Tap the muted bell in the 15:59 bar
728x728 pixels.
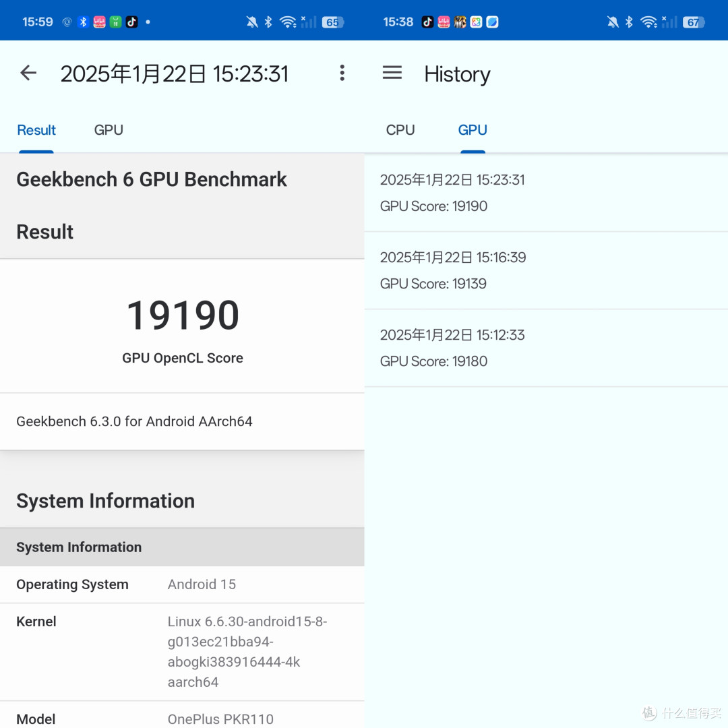[252, 22]
